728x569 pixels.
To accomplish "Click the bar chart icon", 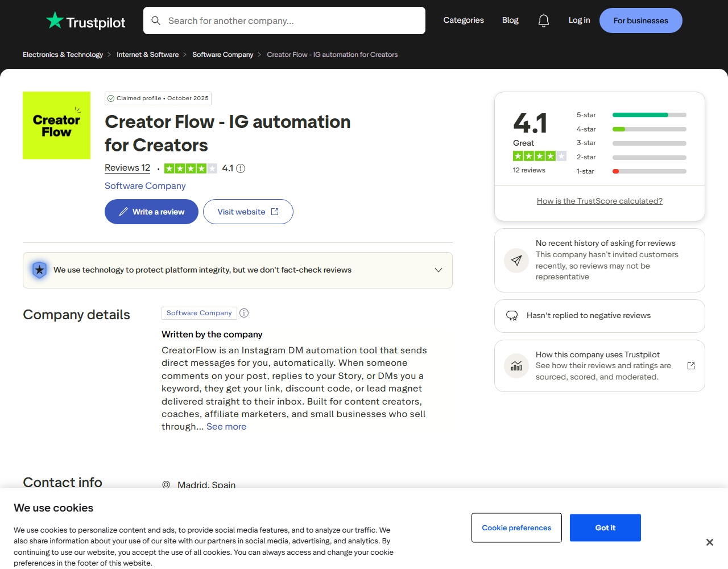I will pos(516,366).
